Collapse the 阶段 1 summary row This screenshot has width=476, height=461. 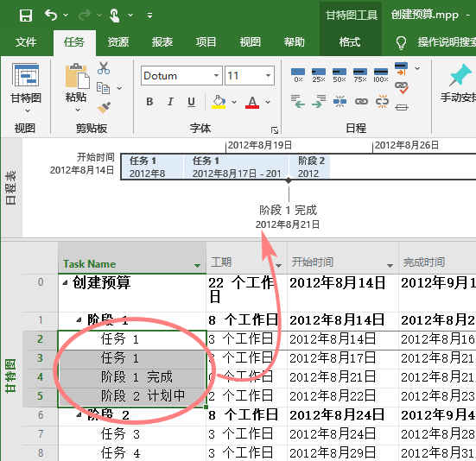tap(79, 319)
